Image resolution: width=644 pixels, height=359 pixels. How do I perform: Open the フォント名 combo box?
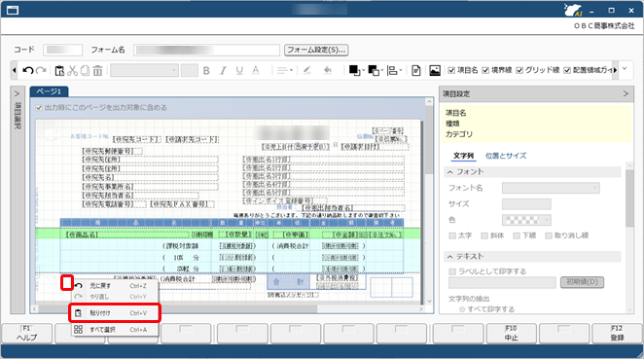(x=551, y=188)
